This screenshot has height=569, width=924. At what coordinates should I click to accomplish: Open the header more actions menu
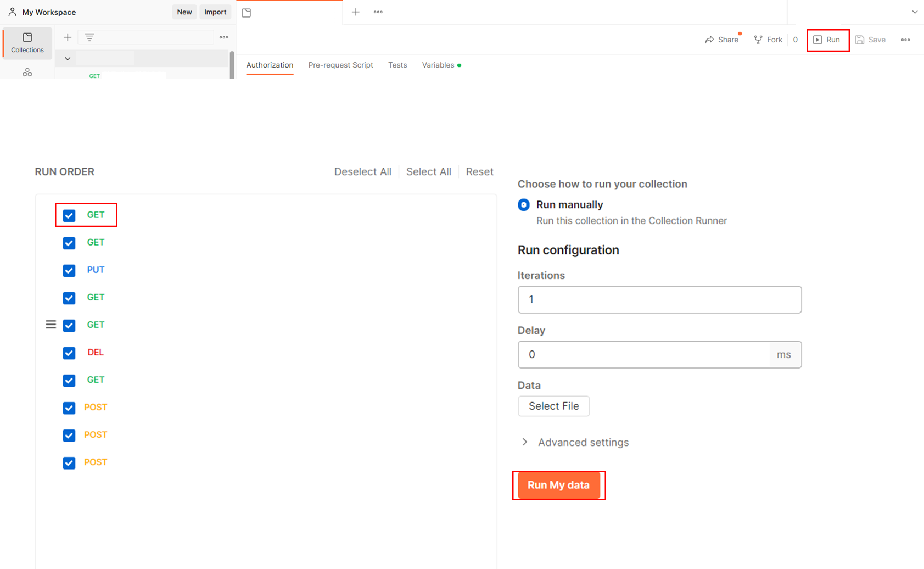pyautogui.click(x=906, y=40)
